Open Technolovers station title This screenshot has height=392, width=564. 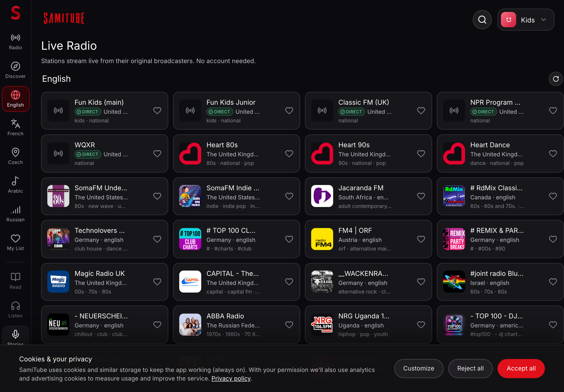[99, 230]
